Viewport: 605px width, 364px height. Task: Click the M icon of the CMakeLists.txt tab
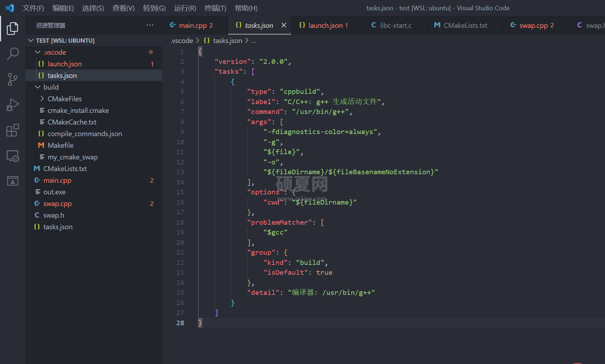click(x=437, y=25)
